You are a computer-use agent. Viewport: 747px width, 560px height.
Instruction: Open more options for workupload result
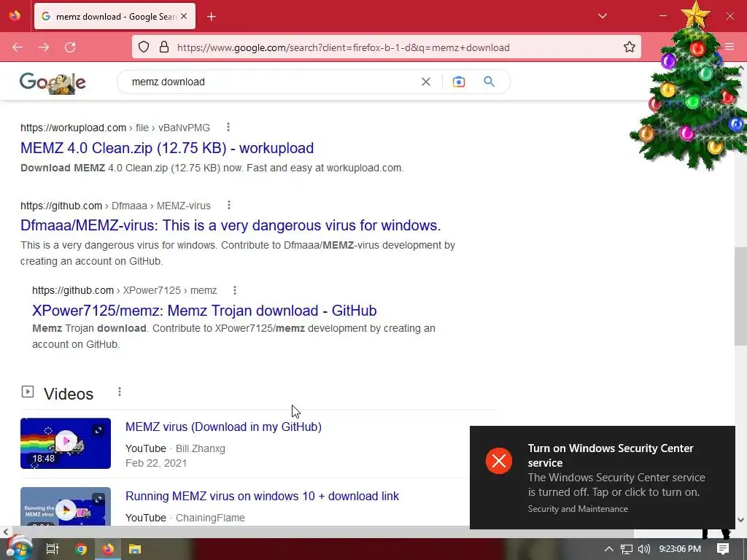tap(228, 127)
